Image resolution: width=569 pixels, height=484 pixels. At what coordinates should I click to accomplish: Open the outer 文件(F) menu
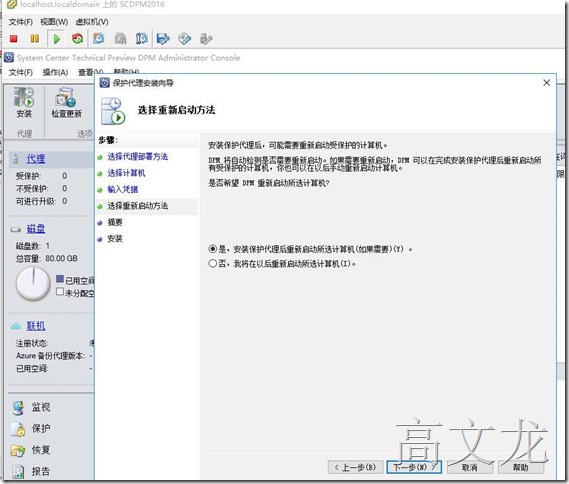21,22
